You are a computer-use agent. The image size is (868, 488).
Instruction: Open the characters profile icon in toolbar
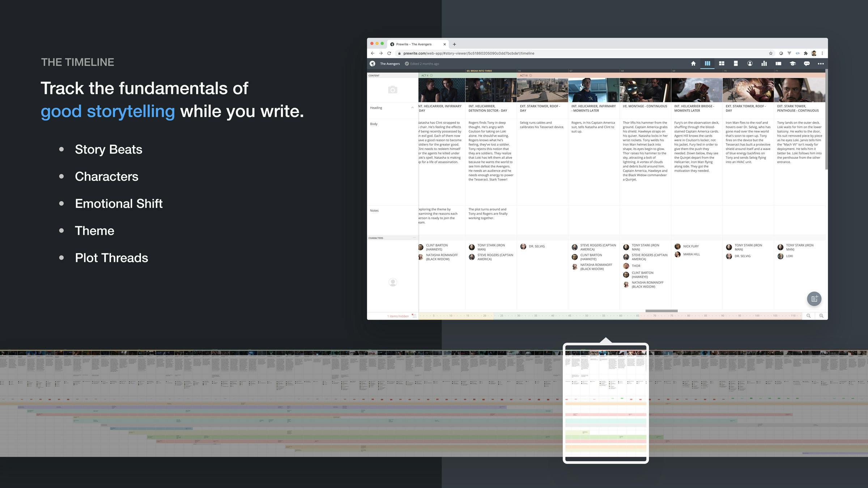(750, 64)
